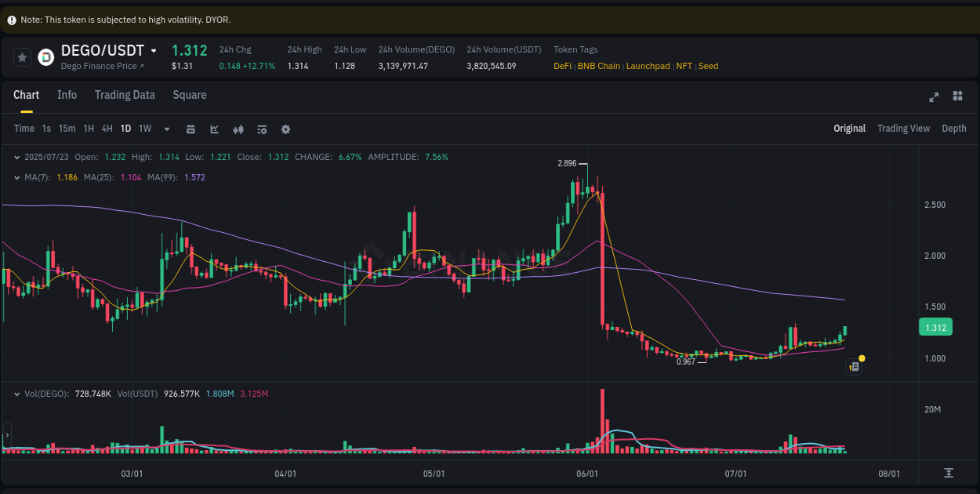Select the 1W timeframe
The width and height of the screenshot is (980, 494).
[144, 129]
